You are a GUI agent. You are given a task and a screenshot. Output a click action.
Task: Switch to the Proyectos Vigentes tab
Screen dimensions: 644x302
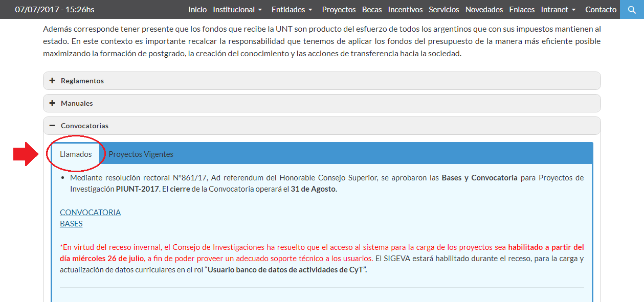pyautogui.click(x=141, y=154)
